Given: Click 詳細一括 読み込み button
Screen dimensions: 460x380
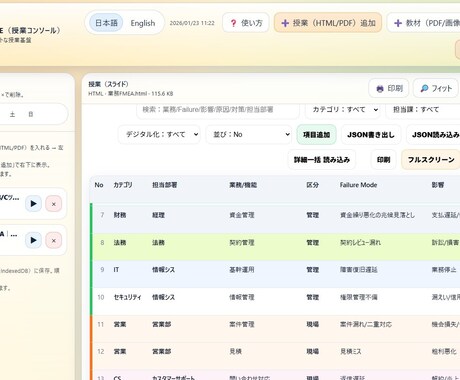Looking at the screenshot, I should pos(322,160).
